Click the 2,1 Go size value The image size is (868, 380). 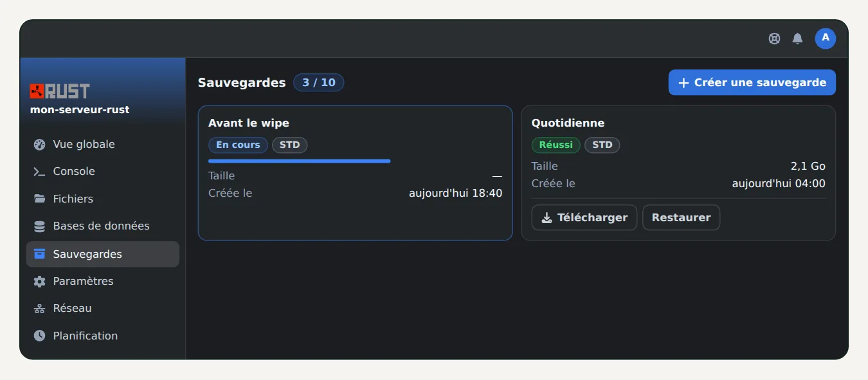(x=808, y=166)
